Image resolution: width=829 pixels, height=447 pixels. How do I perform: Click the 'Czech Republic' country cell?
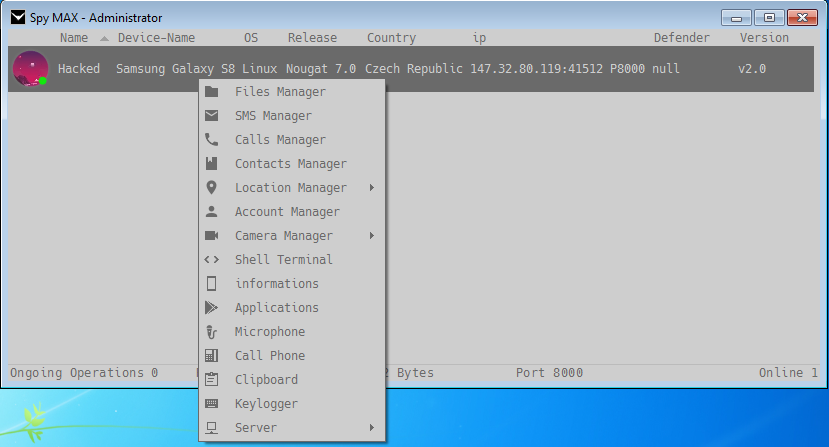point(414,69)
